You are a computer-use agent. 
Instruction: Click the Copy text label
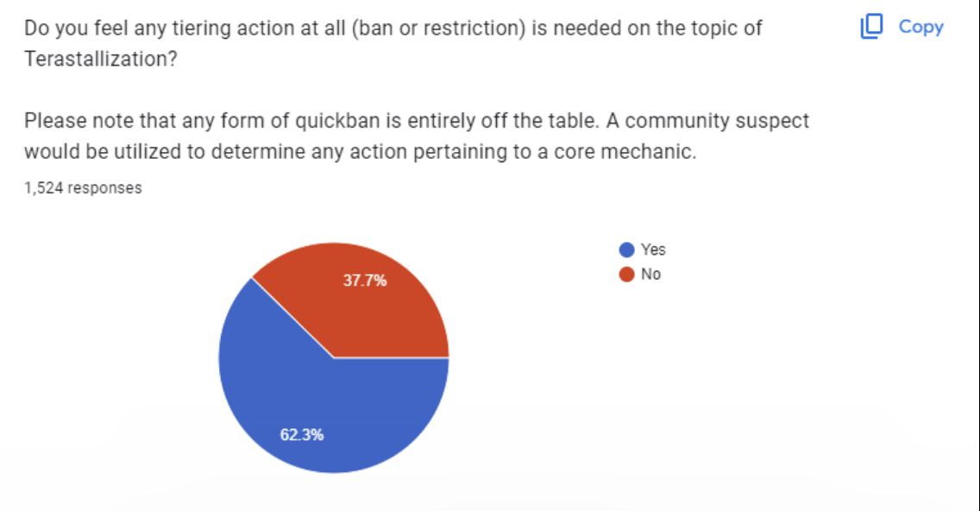point(920,27)
